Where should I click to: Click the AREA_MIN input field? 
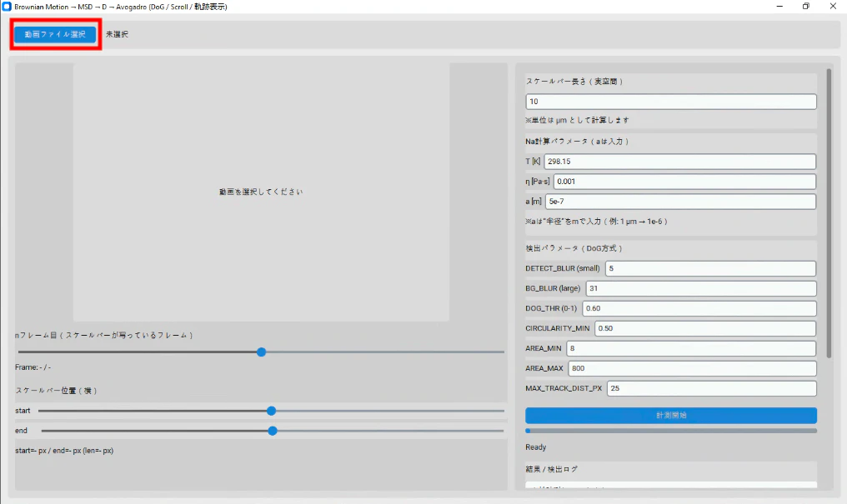691,348
